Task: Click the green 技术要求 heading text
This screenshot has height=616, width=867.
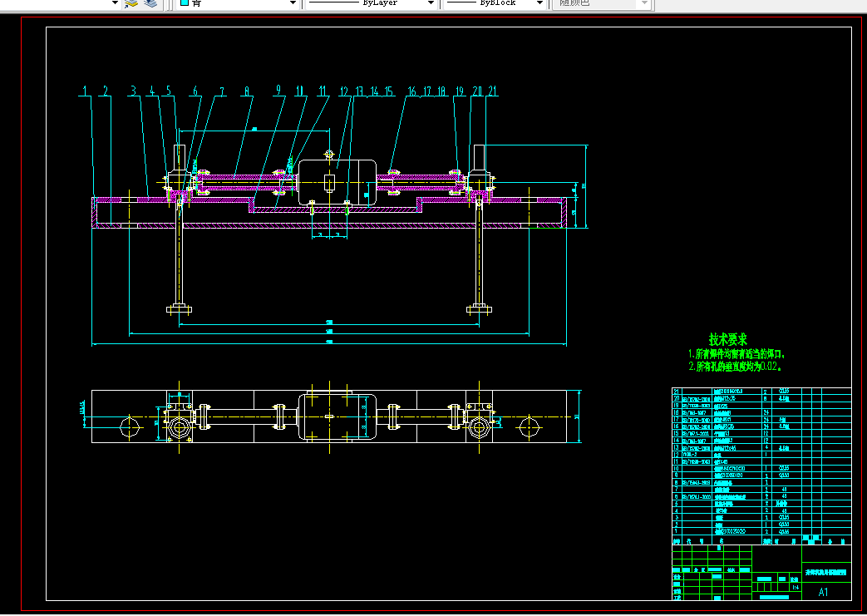Action: pos(727,339)
